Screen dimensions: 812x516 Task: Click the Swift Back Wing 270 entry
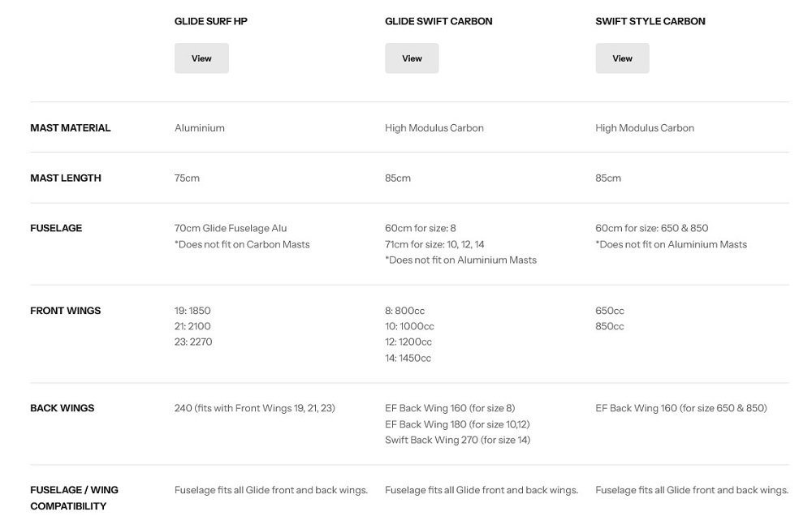click(x=457, y=440)
